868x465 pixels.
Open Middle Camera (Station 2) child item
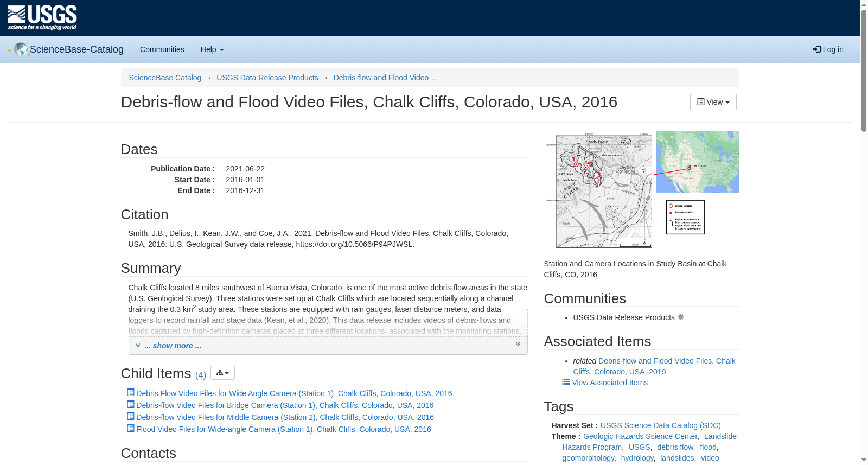[x=285, y=417]
